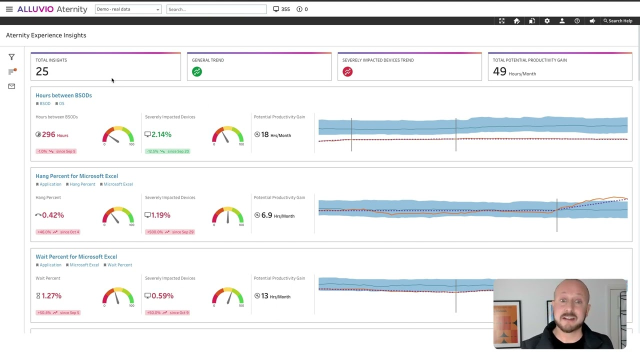This screenshot has width=640, height=360.
Task: Open Wait Percent for Microsoft Excel insight
Action: tap(76, 257)
